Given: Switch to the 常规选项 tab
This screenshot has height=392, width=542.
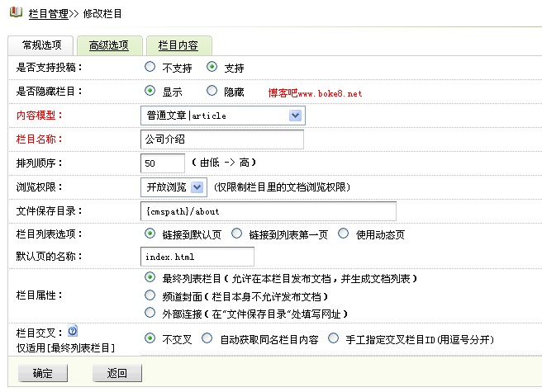Looking at the screenshot, I should click(41, 45).
